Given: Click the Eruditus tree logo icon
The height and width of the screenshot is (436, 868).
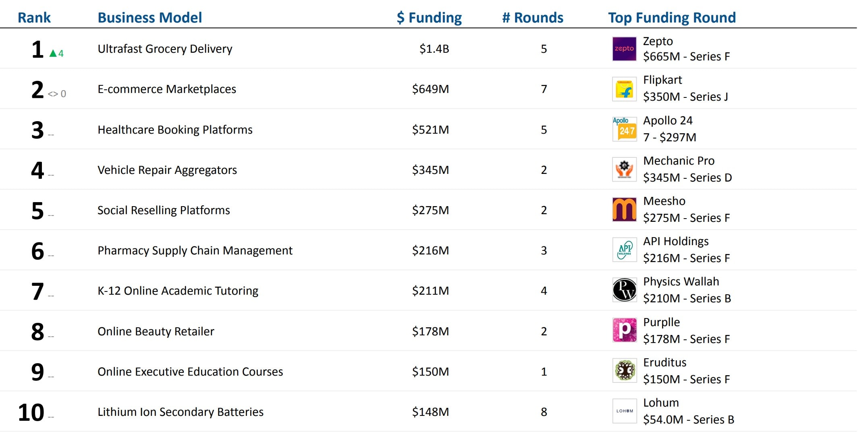Looking at the screenshot, I should [624, 371].
